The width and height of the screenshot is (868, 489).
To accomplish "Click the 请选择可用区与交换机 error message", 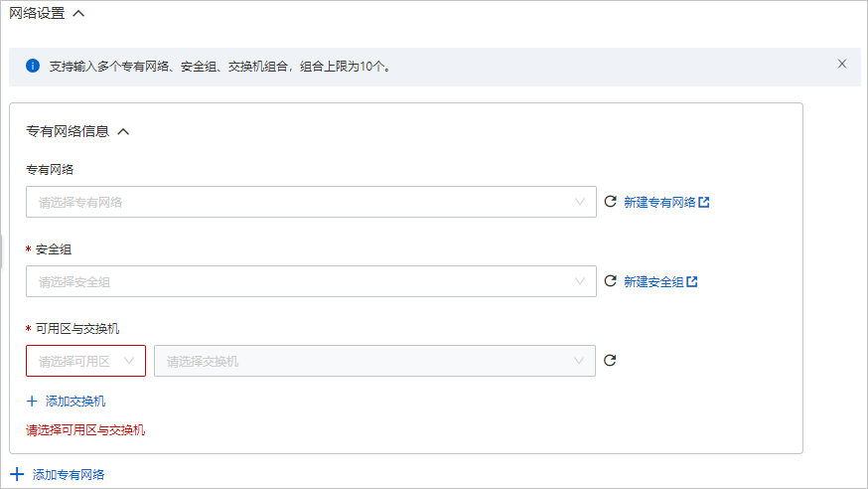I will tap(85, 430).
